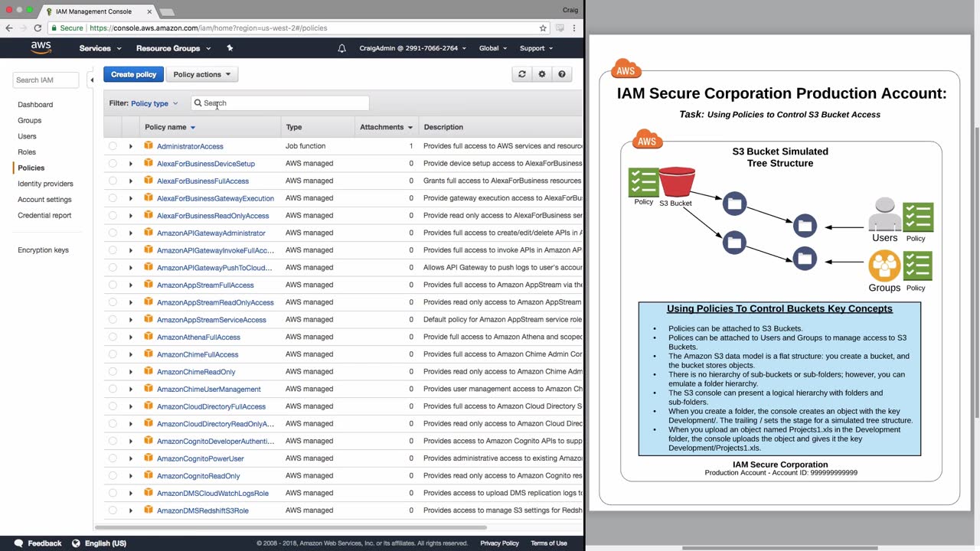Click the AmazonCognitoPowerUser policy box icon

click(149, 458)
